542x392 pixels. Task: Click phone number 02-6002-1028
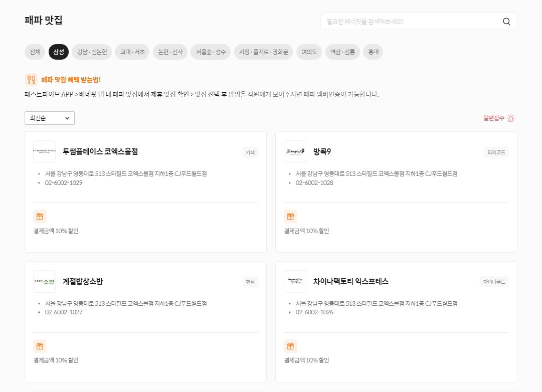pos(314,182)
